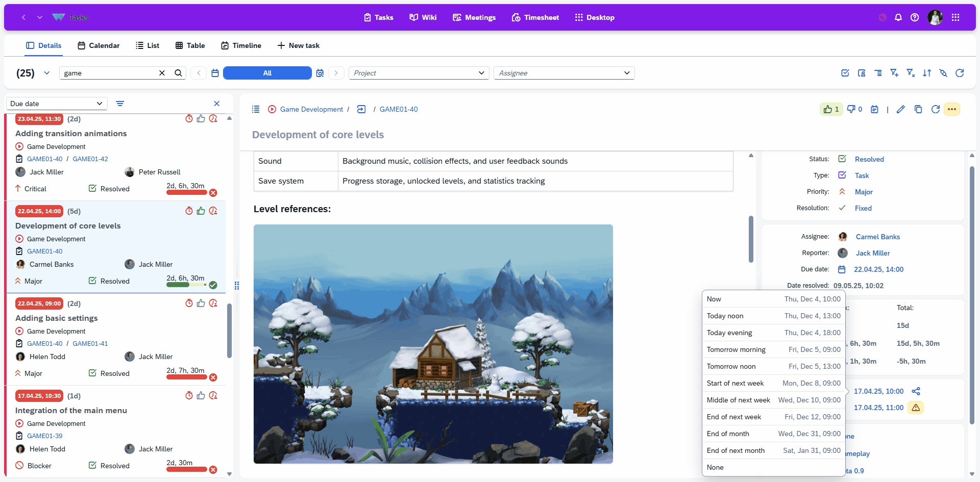
Task: Toggle the All date filter button
Action: click(x=267, y=73)
